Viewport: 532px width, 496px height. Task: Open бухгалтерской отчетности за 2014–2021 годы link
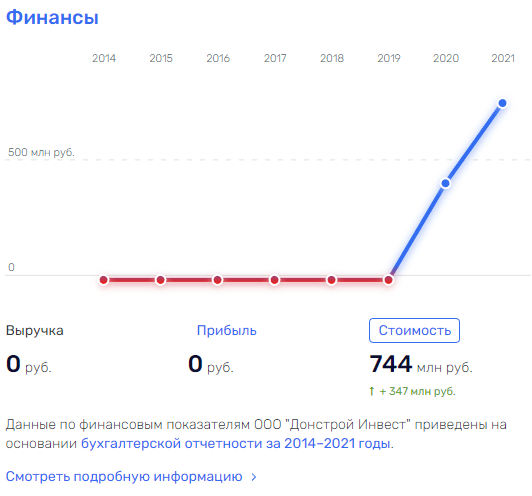(x=237, y=443)
